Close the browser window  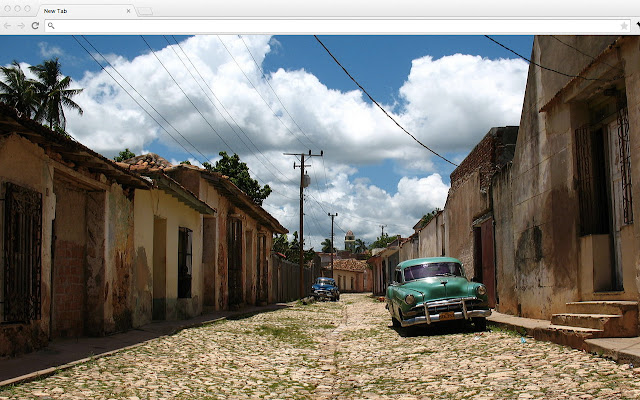(7, 9)
